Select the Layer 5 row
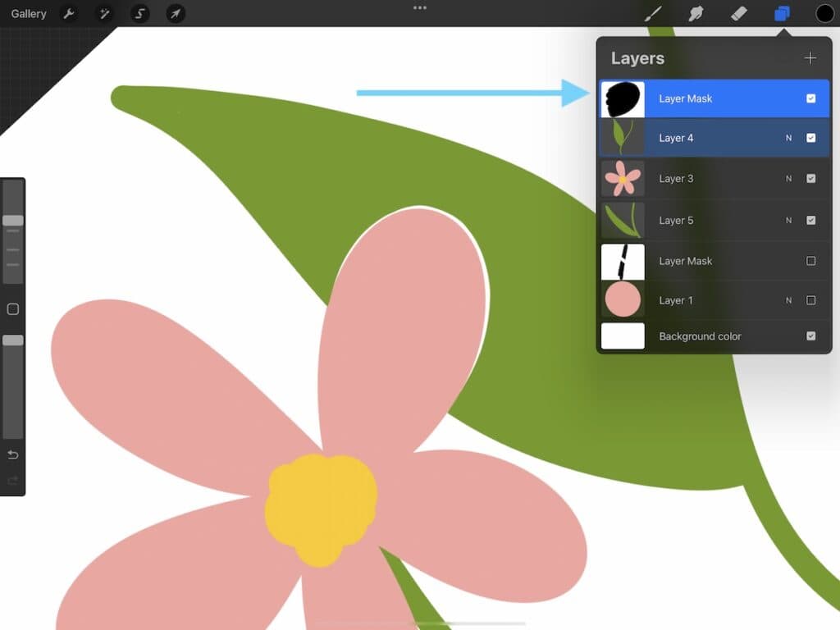 (x=705, y=221)
